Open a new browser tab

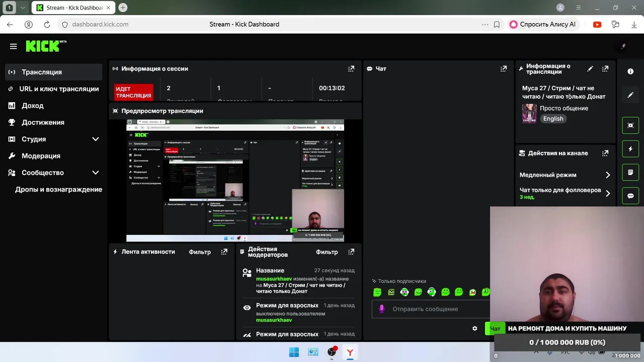point(123,8)
